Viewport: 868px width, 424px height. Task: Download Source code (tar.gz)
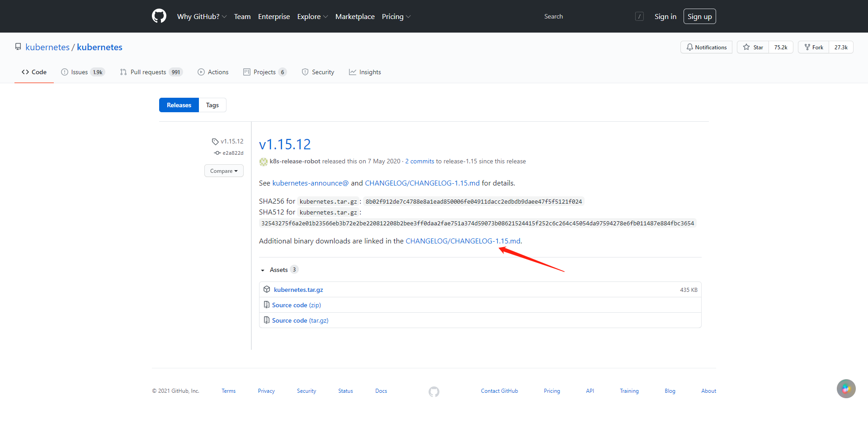(x=300, y=320)
